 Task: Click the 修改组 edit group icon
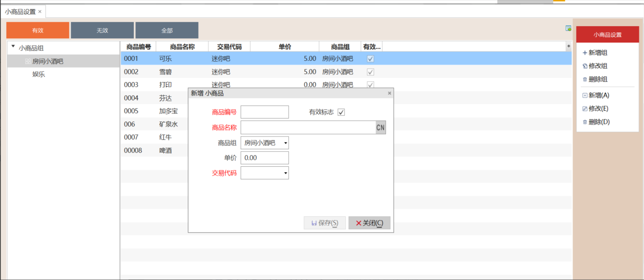point(585,66)
